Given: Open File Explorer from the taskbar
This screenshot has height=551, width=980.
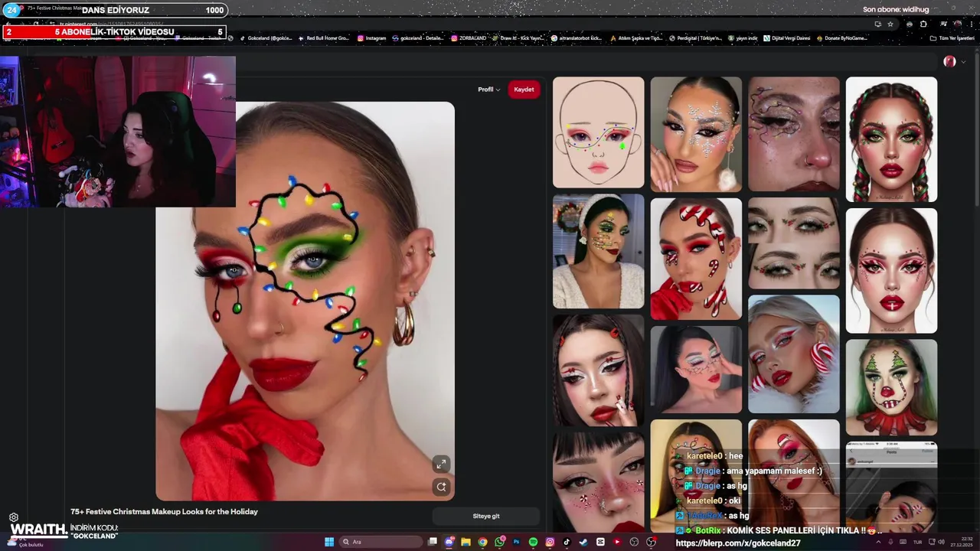Looking at the screenshot, I should click(x=465, y=542).
